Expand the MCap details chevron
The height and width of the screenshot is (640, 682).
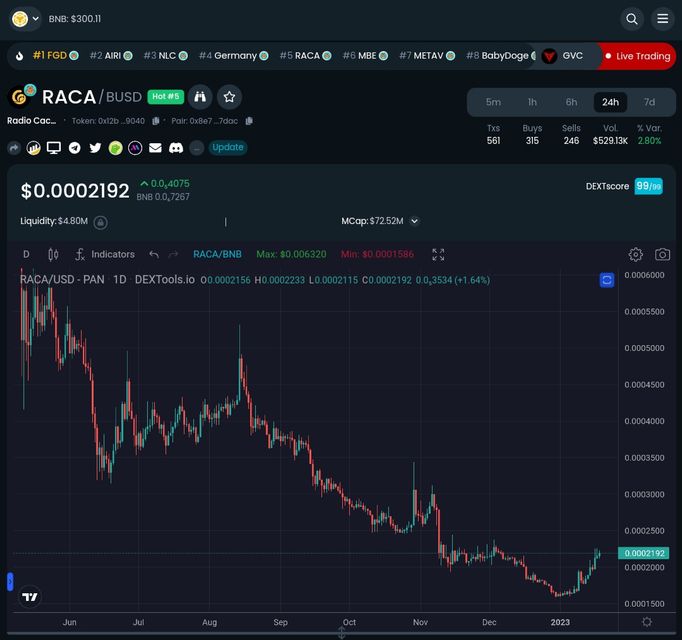tap(415, 221)
